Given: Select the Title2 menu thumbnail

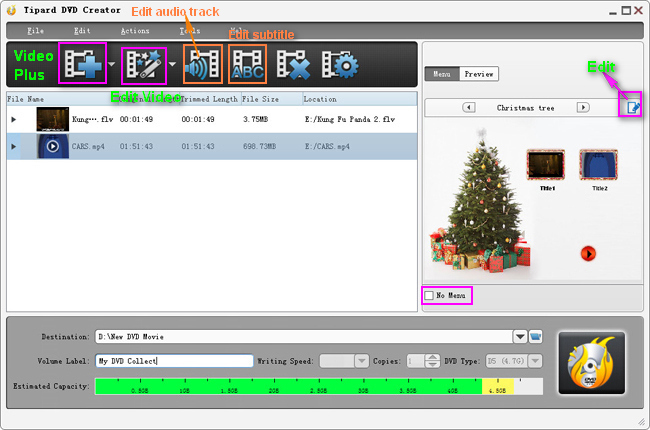Looking at the screenshot, I should (599, 165).
